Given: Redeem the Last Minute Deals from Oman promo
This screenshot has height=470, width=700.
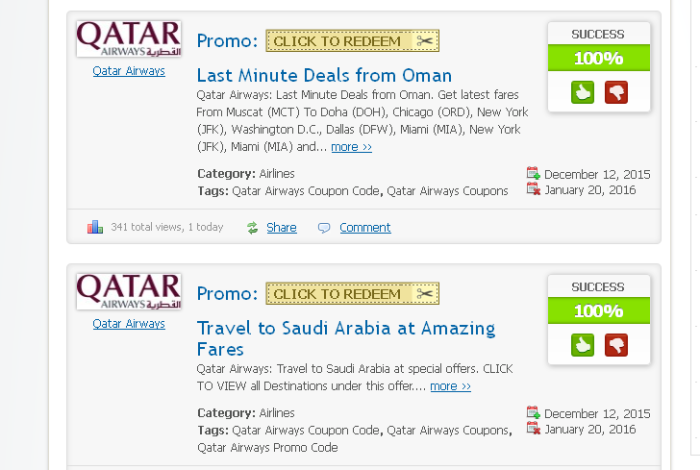Looking at the screenshot, I should (352, 41).
